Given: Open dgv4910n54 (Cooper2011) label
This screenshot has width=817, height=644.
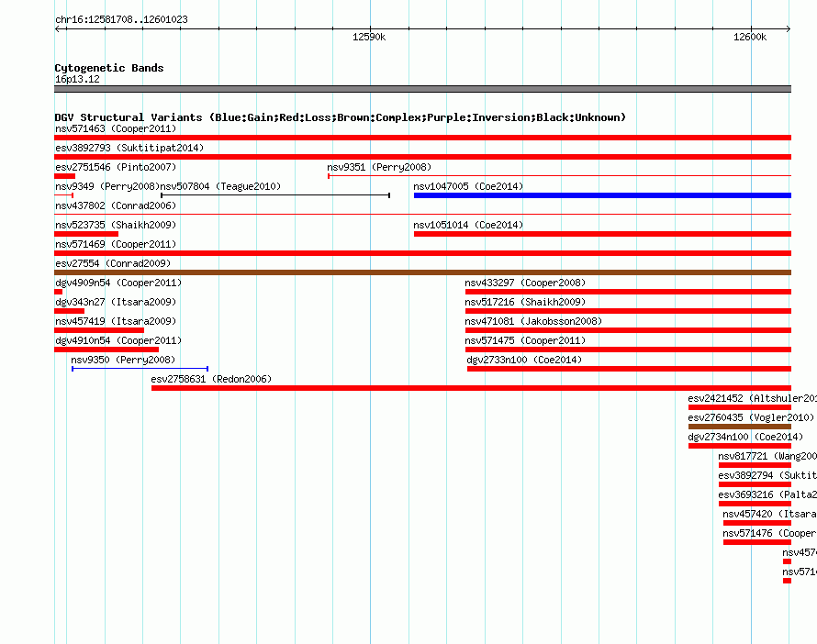Looking at the screenshot, I should coord(118,340).
